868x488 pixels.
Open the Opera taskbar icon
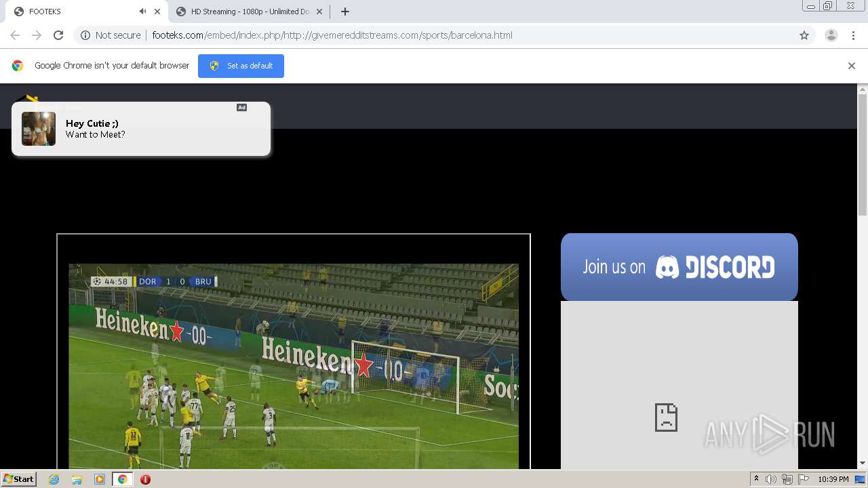pyautogui.click(x=145, y=479)
